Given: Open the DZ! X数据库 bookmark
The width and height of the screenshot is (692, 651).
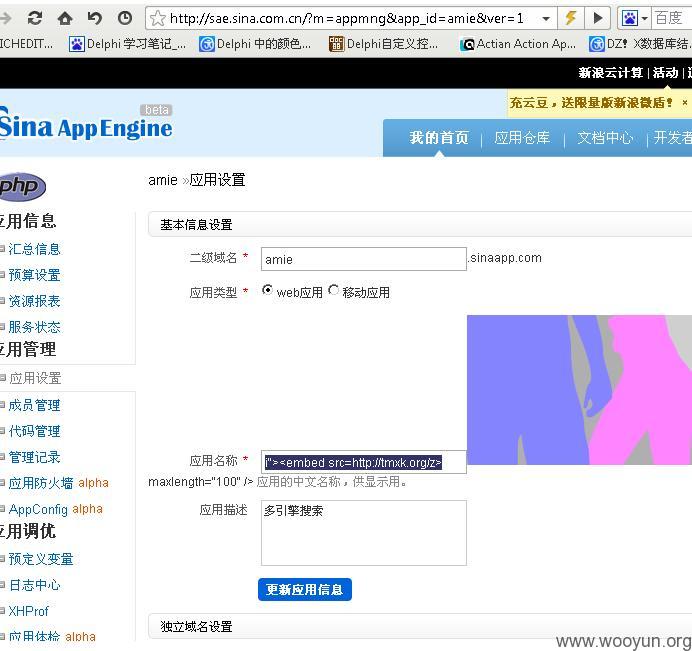Looking at the screenshot, I should pos(640,44).
